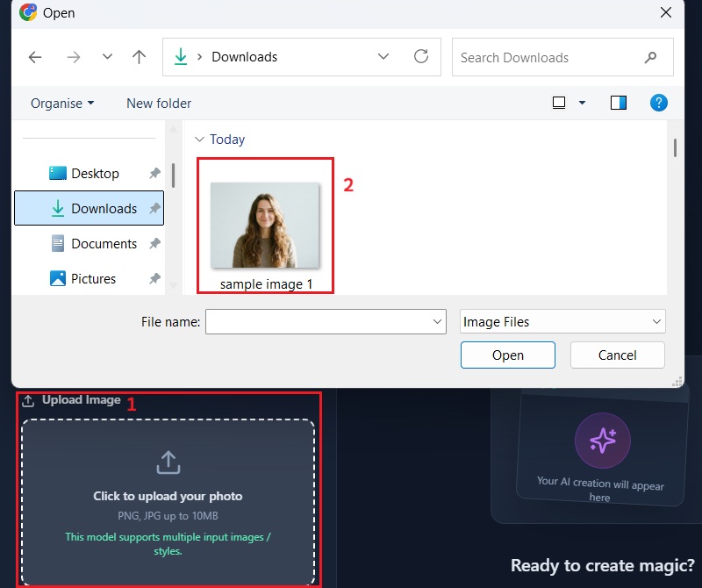Create a New folder
The image size is (702, 588).
(159, 104)
